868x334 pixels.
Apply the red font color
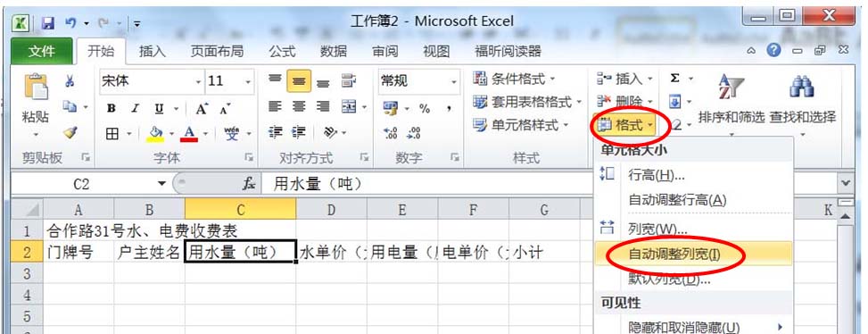tap(190, 133)
